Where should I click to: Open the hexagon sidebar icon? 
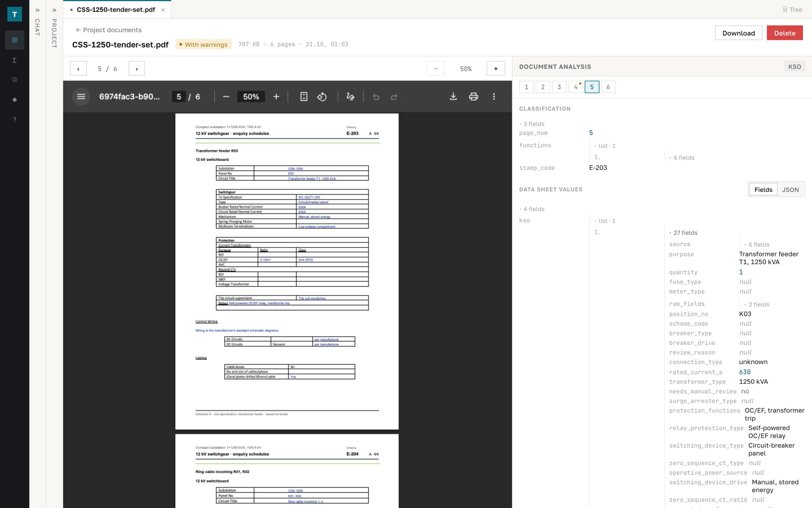15,100
